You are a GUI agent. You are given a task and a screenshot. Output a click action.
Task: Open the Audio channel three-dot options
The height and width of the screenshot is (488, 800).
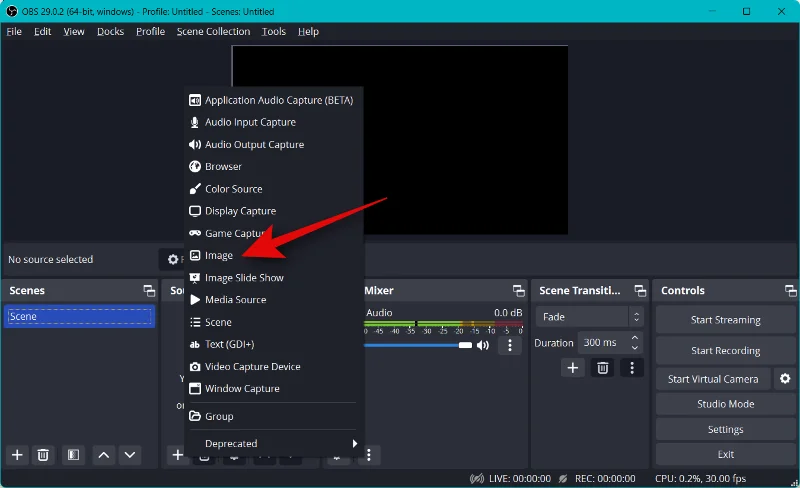(x=510, y=345)
